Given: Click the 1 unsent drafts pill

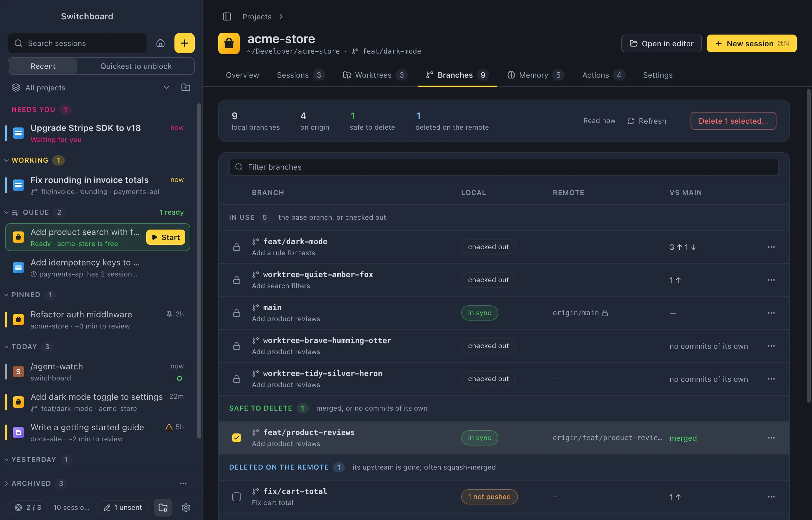Looking at the screenshot, I should [123, 508].
